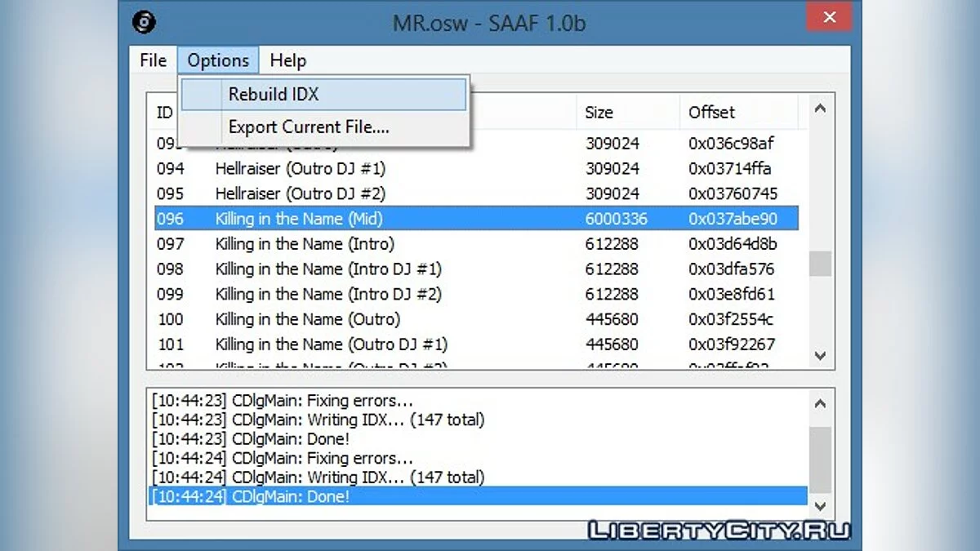Close the SAAF window
The width and height of the screenshot is (980, 551).
click(829, 18)
